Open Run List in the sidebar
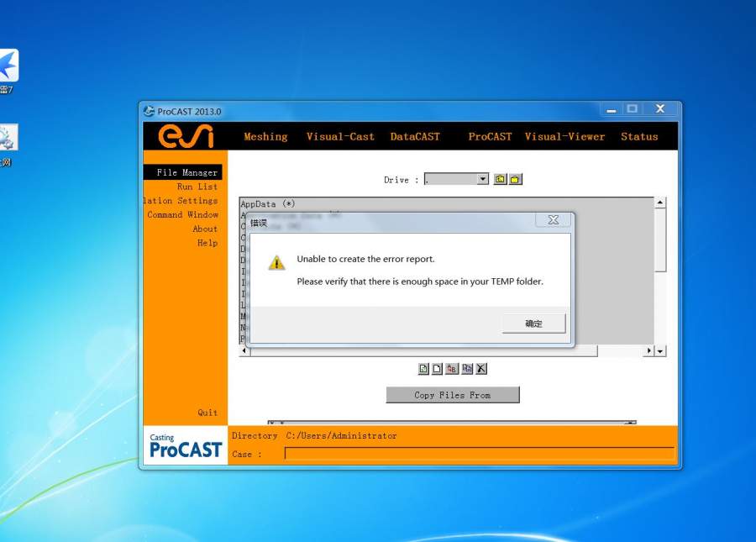756x542 pixels. (197, 187)
